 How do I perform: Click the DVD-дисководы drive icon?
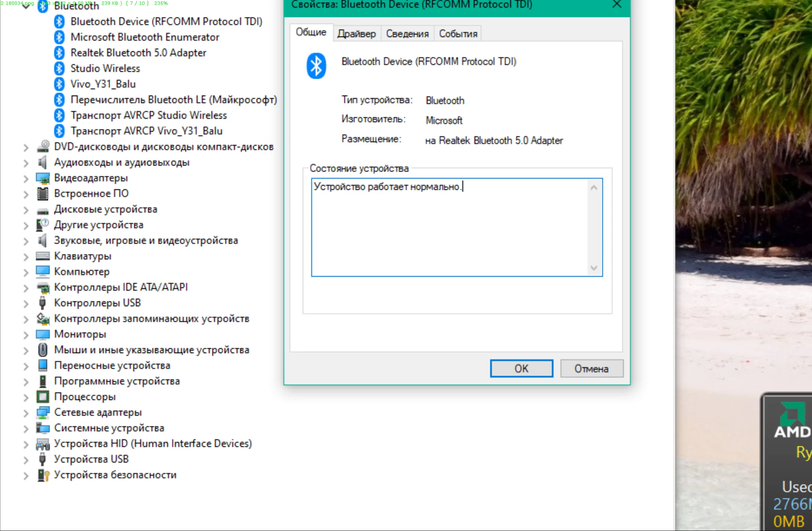[43, 147]
